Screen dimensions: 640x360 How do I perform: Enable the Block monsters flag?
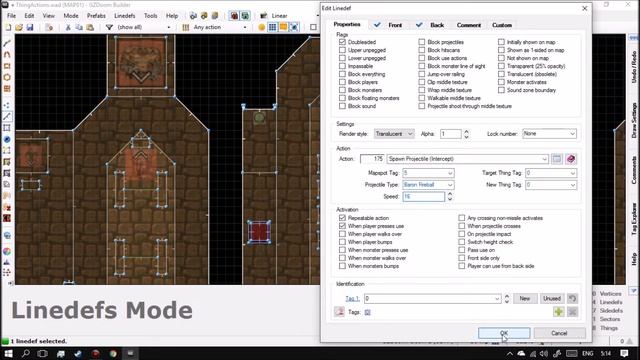tap(342, 90)
